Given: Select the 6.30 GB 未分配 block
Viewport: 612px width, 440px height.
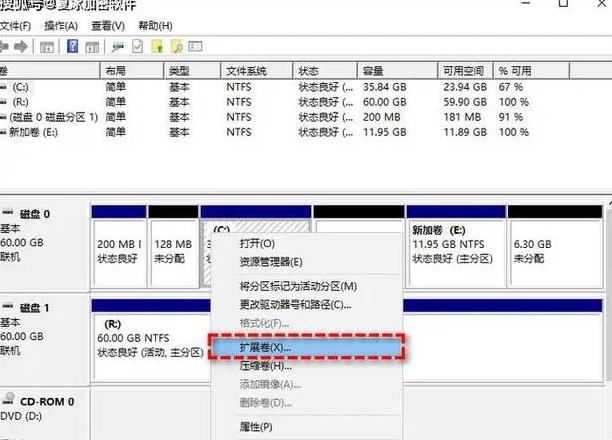Looking at the screenshot, I should [x=555, y=247].
